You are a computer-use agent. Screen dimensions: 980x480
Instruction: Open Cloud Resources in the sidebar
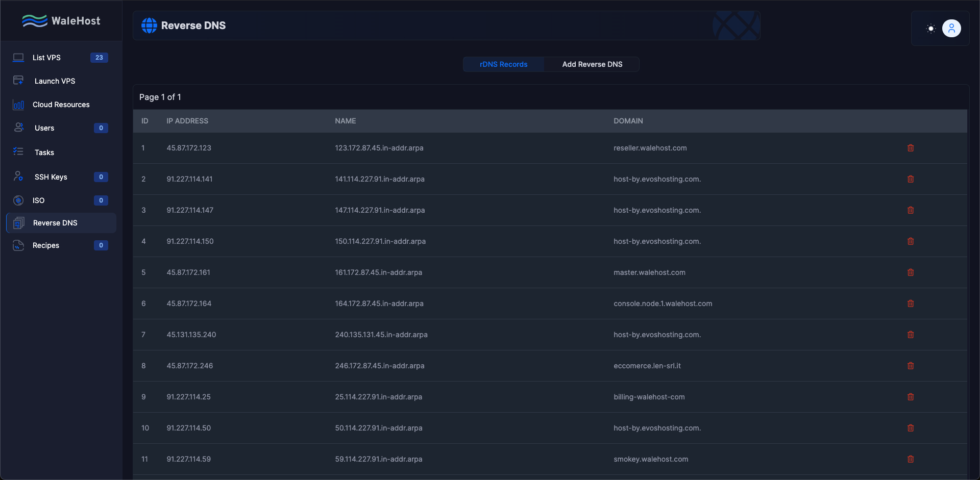61,105
